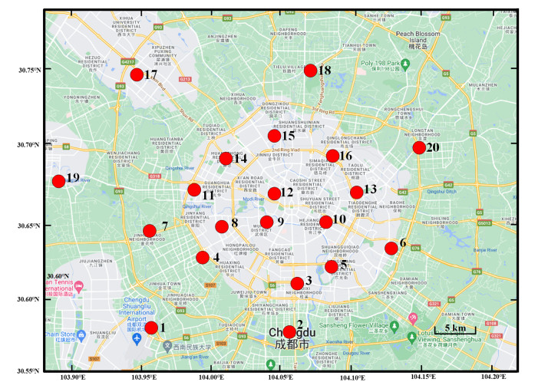Click red station marker 12
548x392 pixels.
pos(274,193)
